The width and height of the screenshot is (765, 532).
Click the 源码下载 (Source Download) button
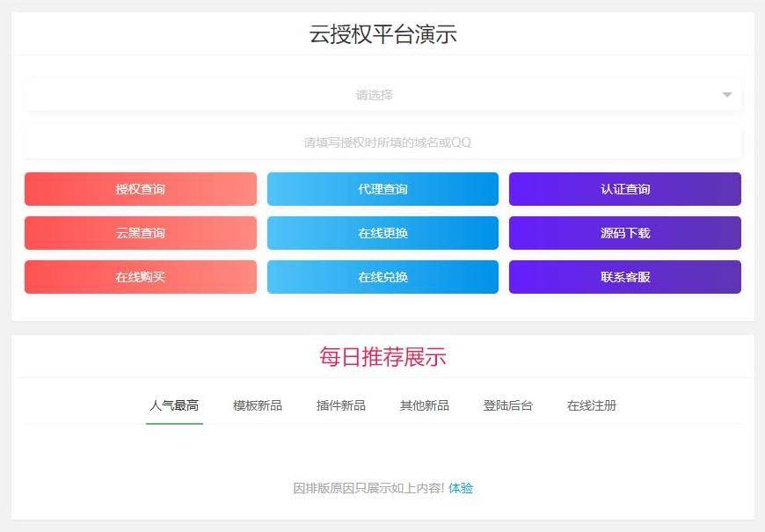pyautogui.click(x=624, y=232)
